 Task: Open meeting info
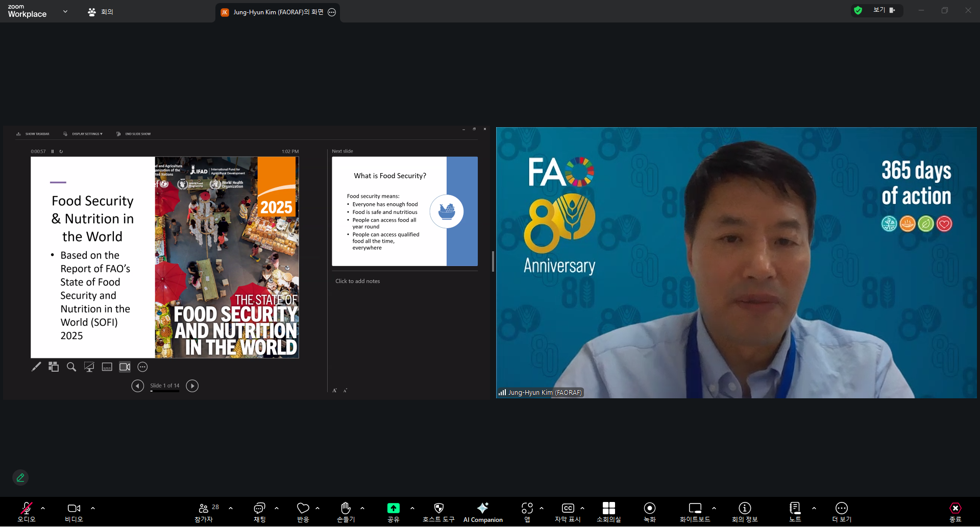(745, 511)
